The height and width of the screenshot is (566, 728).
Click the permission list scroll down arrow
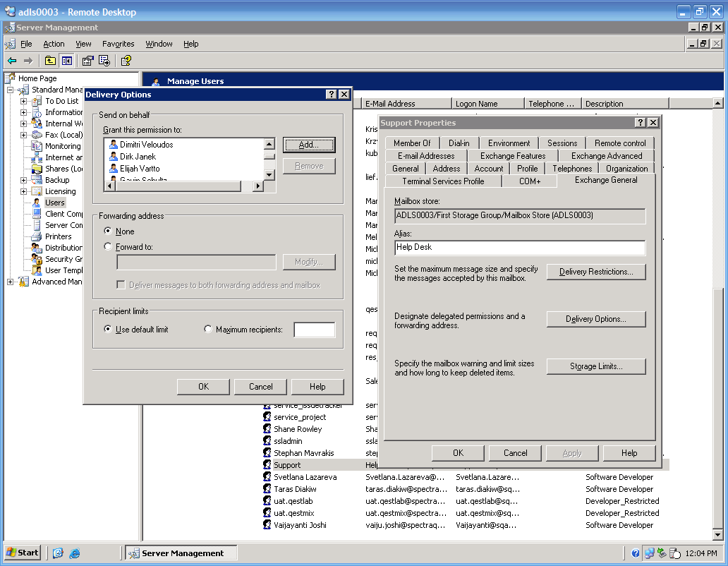pyautogui.click(x=269, y=174)
